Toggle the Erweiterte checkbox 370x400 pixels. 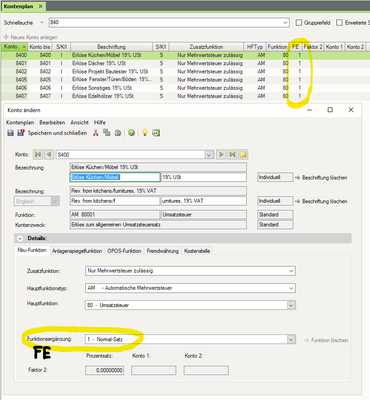click(339, 23)
